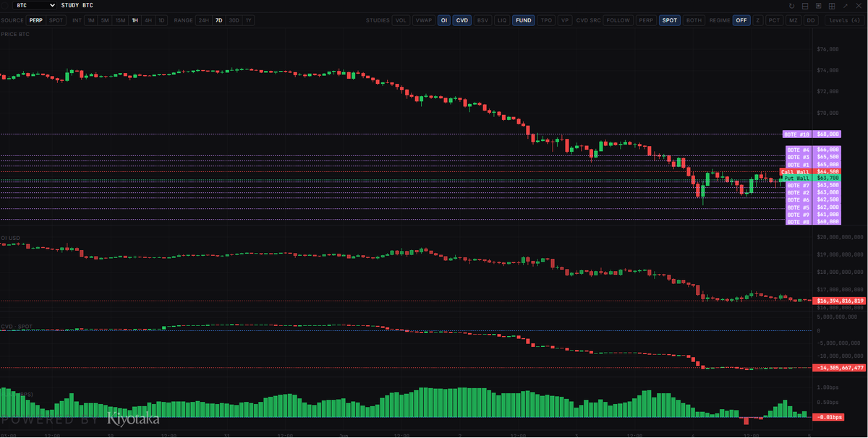This screenshot has height=438, width=868.
Task: Enable the LIQ study
Action: pyautogui.click(x=502, y=20)
